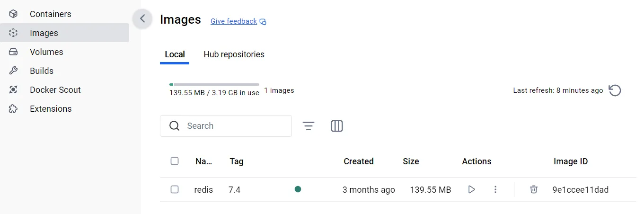The width and height of the screenshot is (644, 214).
Task: Click the Image ID column header
Action: (x=571, y=161)
